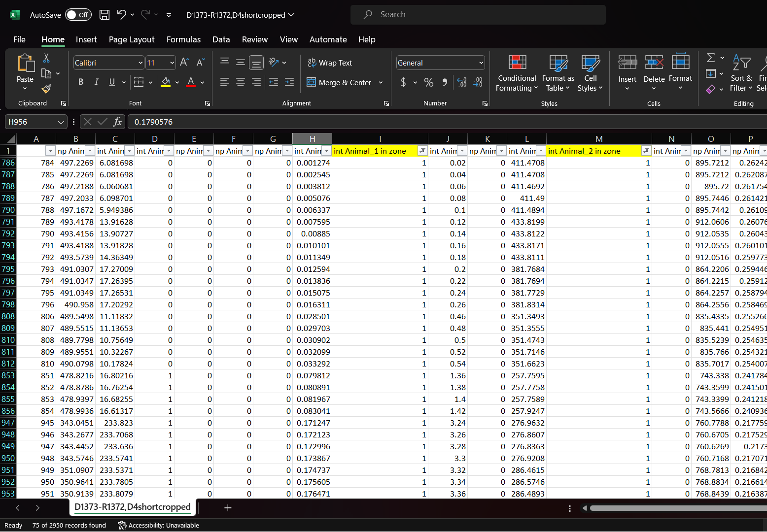
Task: Open Merge & Center dropdown arrow
Action: [381, 82]
